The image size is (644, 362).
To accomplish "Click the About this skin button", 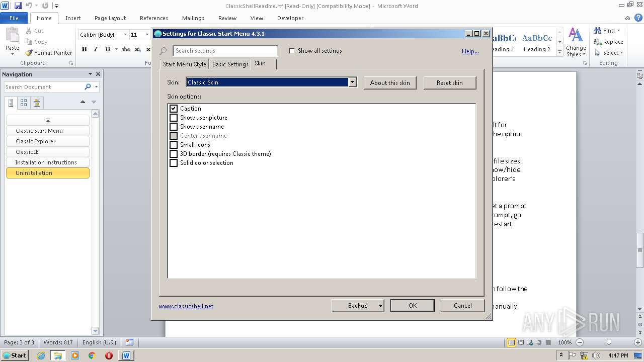I will point(390,83).
